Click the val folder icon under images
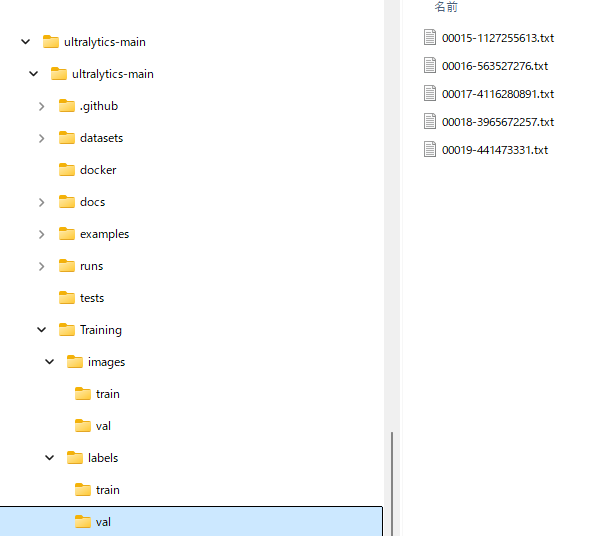The height and width of the screenshot is (536, 606). [x=83, y=426]
